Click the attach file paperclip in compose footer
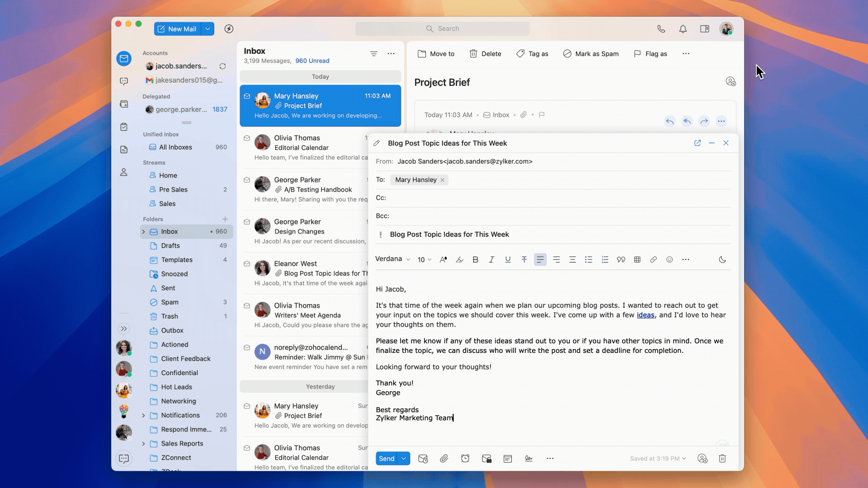The height and width of the screenshot is (488, 868). click(x=444, y=459)
